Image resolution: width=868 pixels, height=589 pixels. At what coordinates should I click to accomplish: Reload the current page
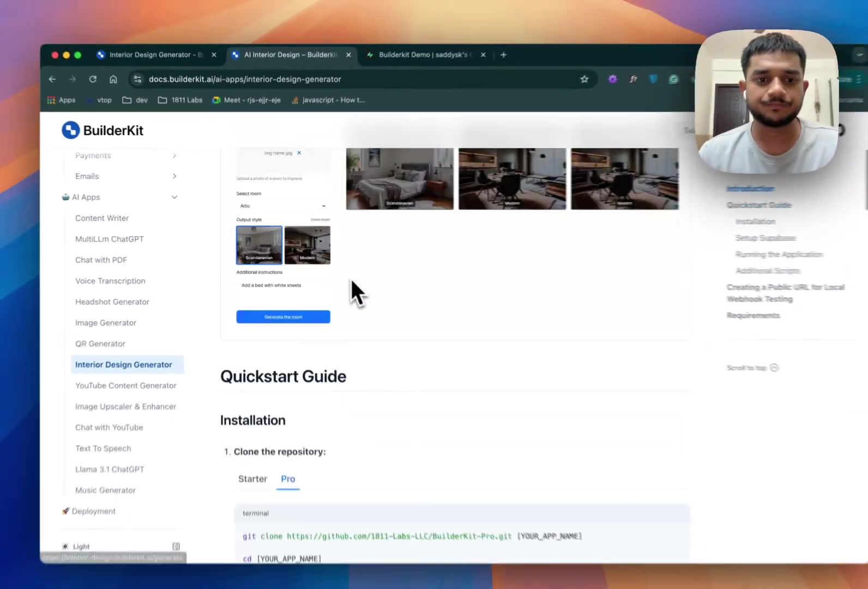point(93,79)
